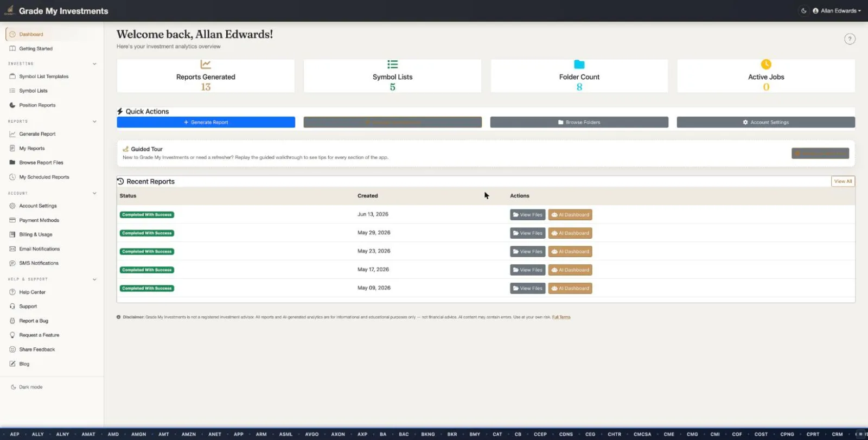Screen dimensions: 868x440
Task: Open Symbol List Templates page
Action: coord(44,76)
